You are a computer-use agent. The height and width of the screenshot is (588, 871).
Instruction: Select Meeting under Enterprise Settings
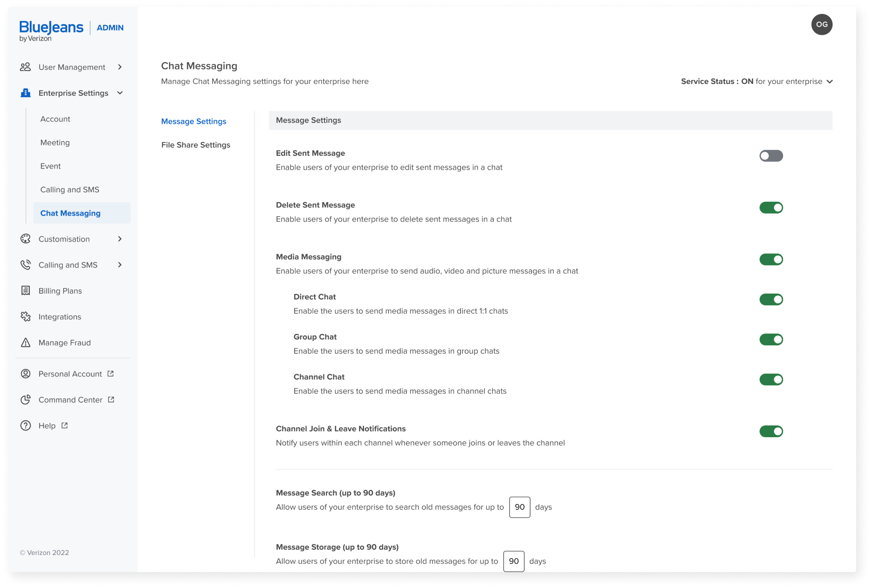click(55, 142)
